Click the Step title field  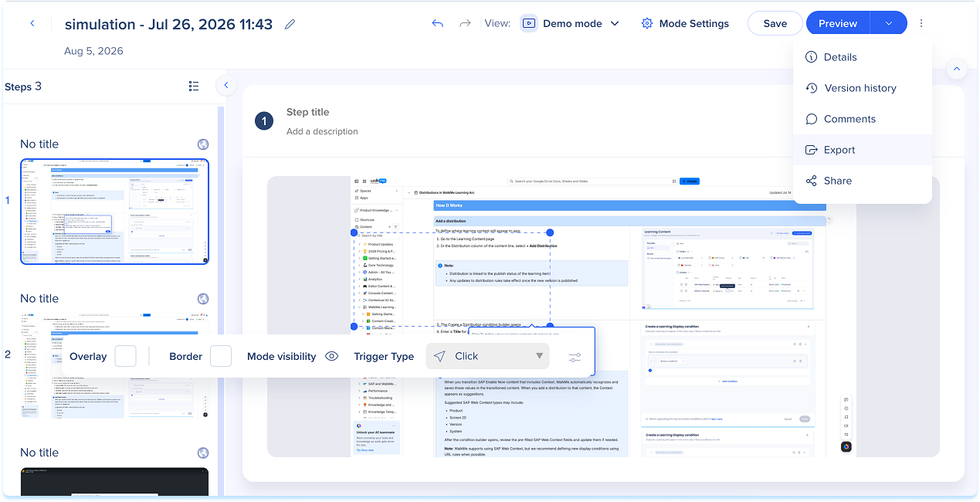tap(308, 112)
